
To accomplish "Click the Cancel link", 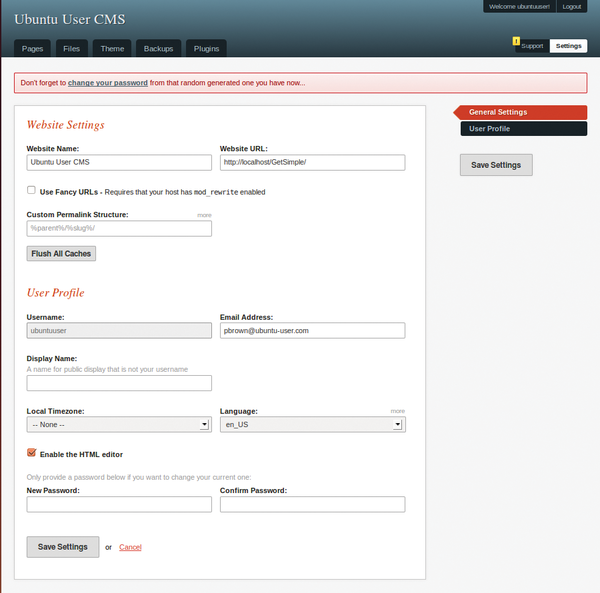I will (x=130, y=547).
